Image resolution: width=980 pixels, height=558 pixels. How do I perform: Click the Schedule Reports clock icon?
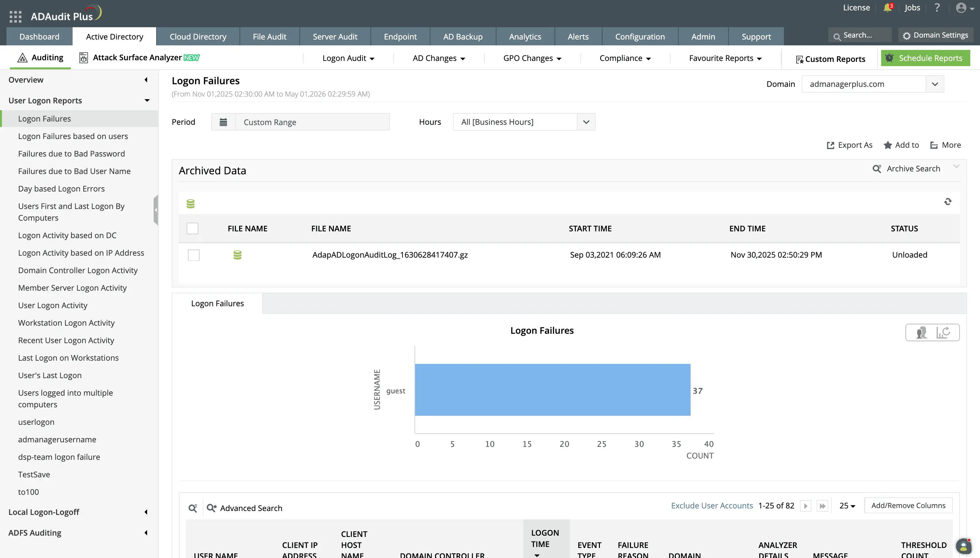(890, 58)
